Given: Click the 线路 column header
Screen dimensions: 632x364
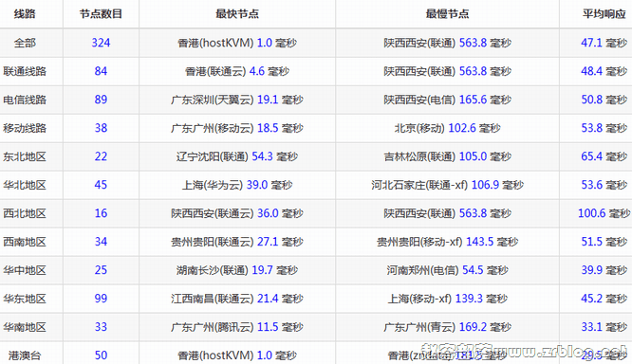Looking at the screenshot, I should (x=25, y=13).
